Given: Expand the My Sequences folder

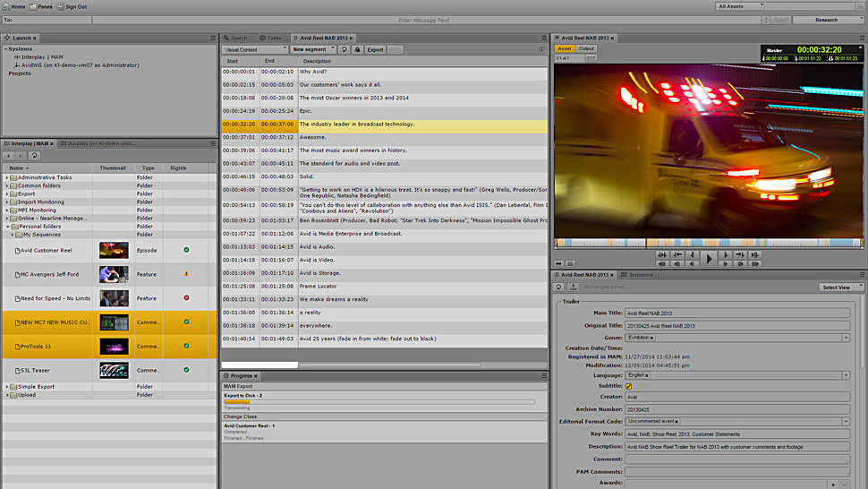Looking at the screenshot, I should pos(13,235).
